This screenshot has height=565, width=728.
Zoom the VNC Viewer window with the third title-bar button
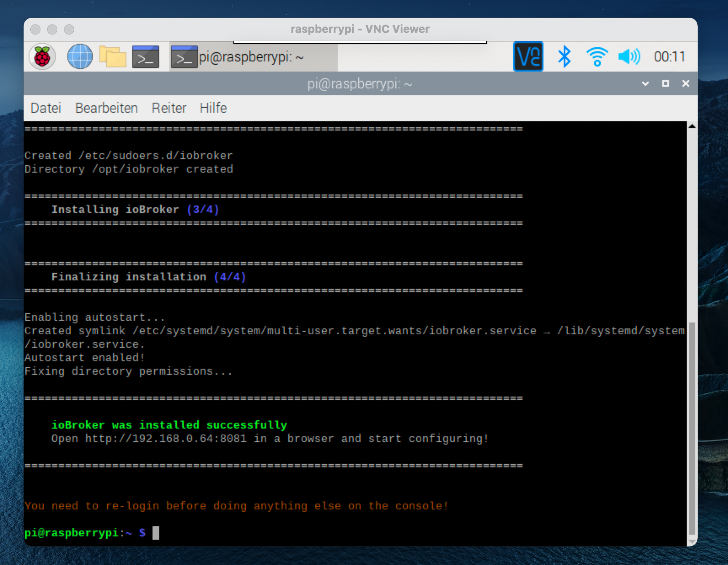(x=69, y=29)
